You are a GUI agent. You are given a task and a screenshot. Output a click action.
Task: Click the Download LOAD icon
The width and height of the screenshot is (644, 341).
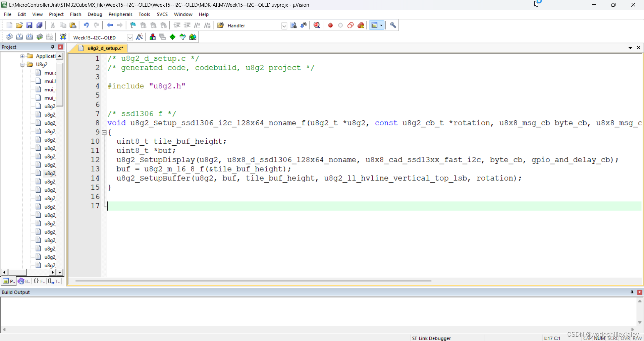coord(63,37)
